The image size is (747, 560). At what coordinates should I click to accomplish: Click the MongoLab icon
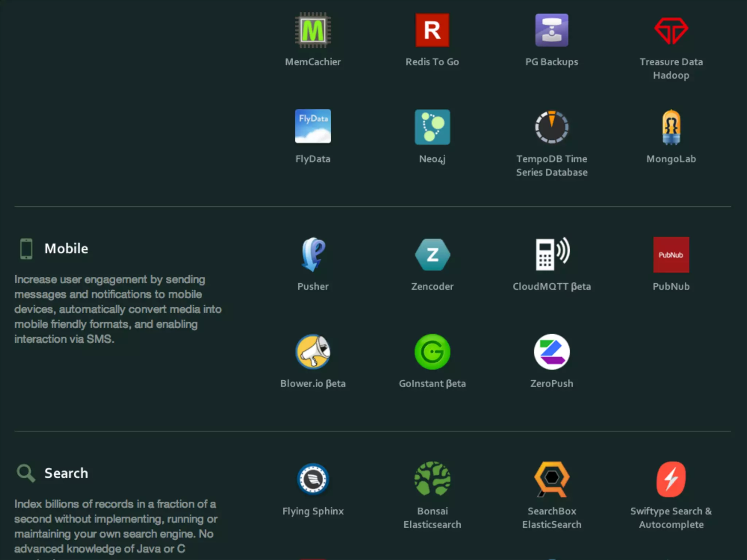[671, 127]
